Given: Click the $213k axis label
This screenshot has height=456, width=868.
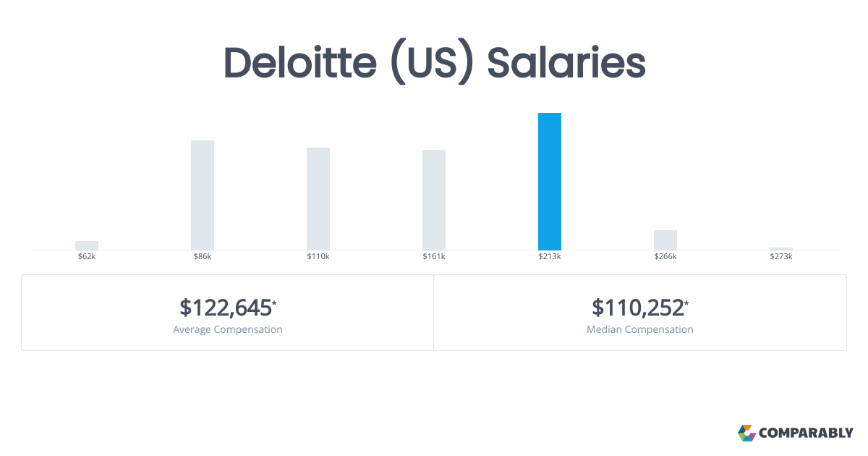Looking at the screenshot, I should coord(550,257).
